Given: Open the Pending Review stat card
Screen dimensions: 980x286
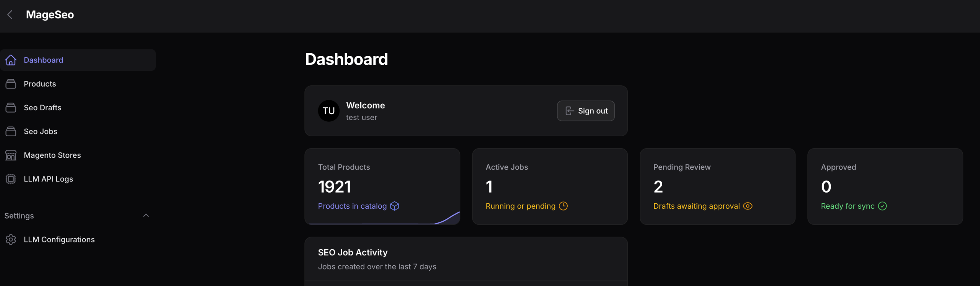Looking at the screenshot, I should pyautogui.click(x=717, y=186).
